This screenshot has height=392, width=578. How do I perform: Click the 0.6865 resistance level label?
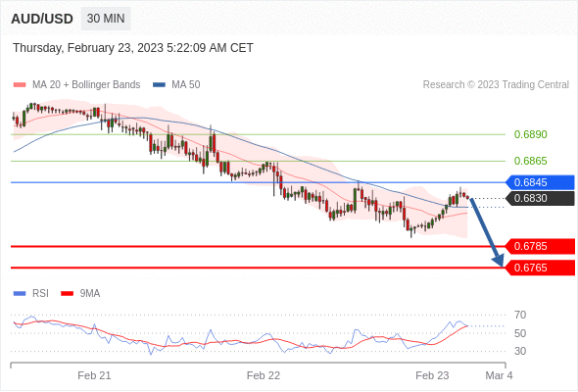[530, 161]
